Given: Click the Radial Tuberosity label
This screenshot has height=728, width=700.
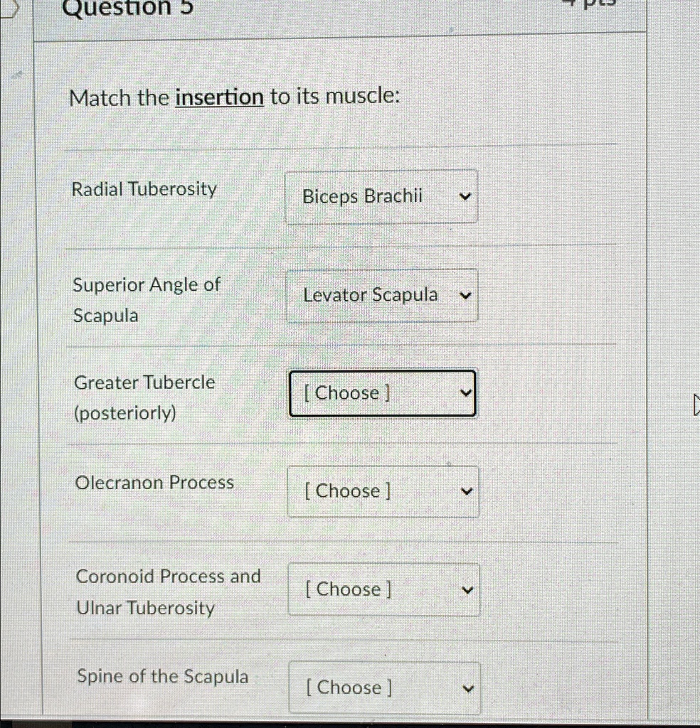Looking at the screenshot, I should click(144, 190).
